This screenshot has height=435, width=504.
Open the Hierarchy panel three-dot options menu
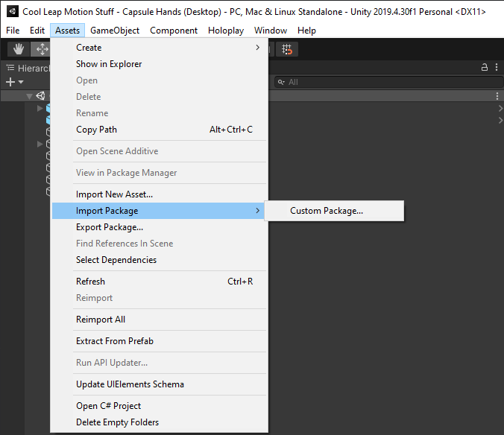[497, 67]
